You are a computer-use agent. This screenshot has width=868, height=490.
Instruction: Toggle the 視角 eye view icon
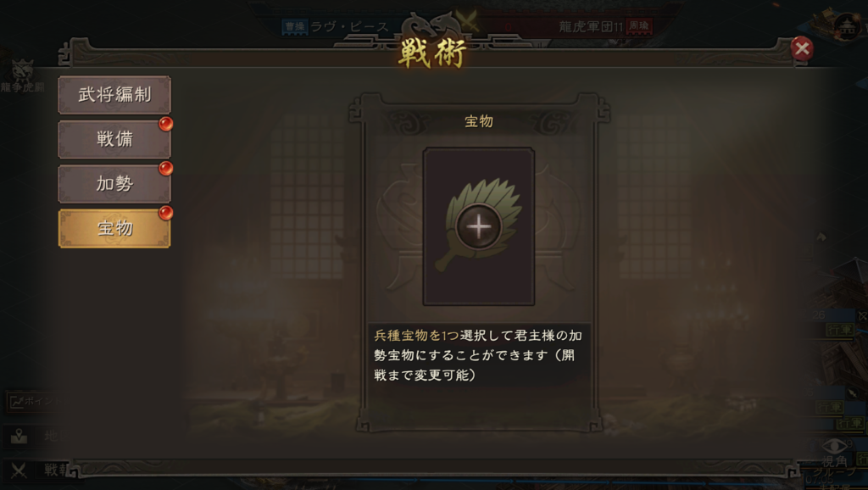(834, 452)
